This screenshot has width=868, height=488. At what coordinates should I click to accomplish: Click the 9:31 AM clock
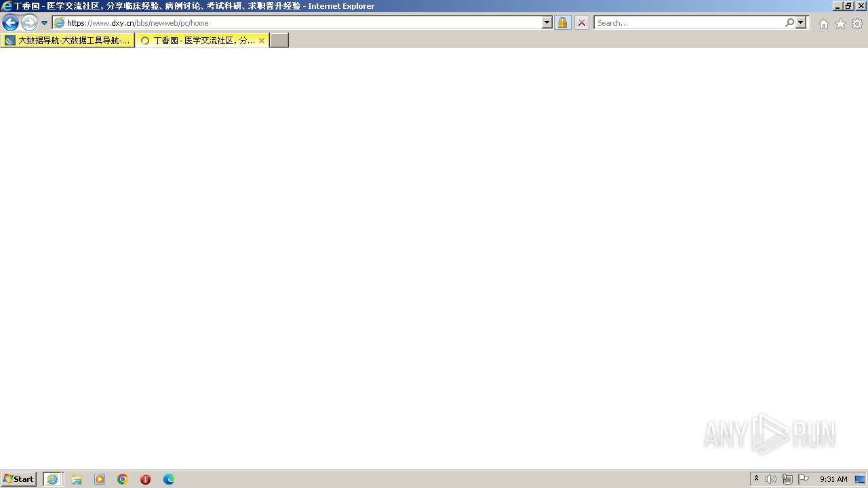tap(833, 479)
